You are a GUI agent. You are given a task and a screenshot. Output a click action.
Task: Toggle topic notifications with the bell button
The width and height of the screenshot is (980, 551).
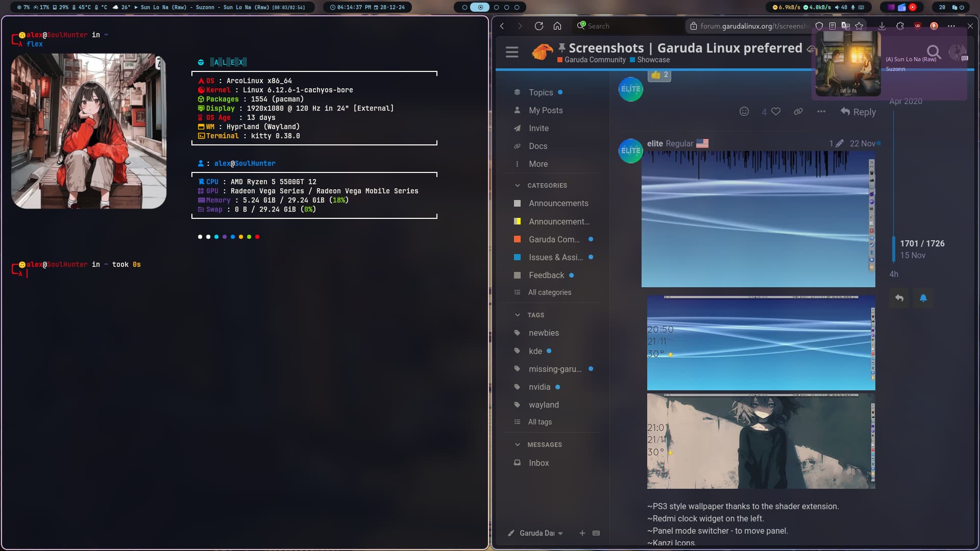tap(923, 298)
